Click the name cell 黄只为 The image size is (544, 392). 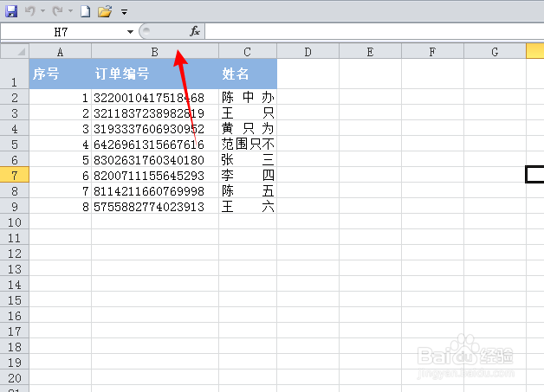[248, 129]
